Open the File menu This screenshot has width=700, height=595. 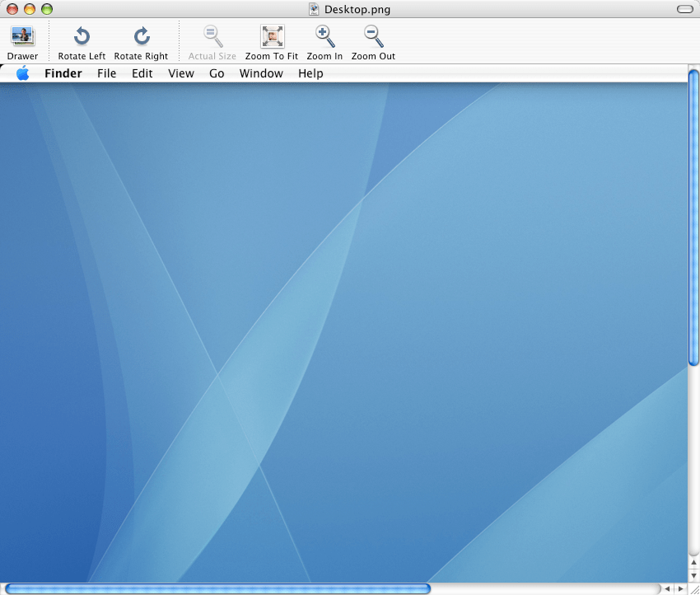(107, 73)
